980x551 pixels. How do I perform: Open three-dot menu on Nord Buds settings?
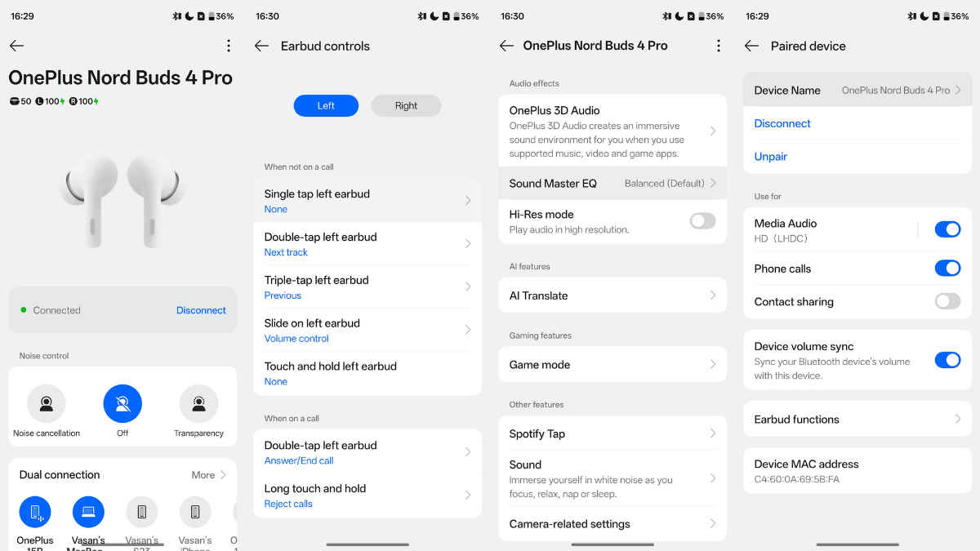click(718, 47)
